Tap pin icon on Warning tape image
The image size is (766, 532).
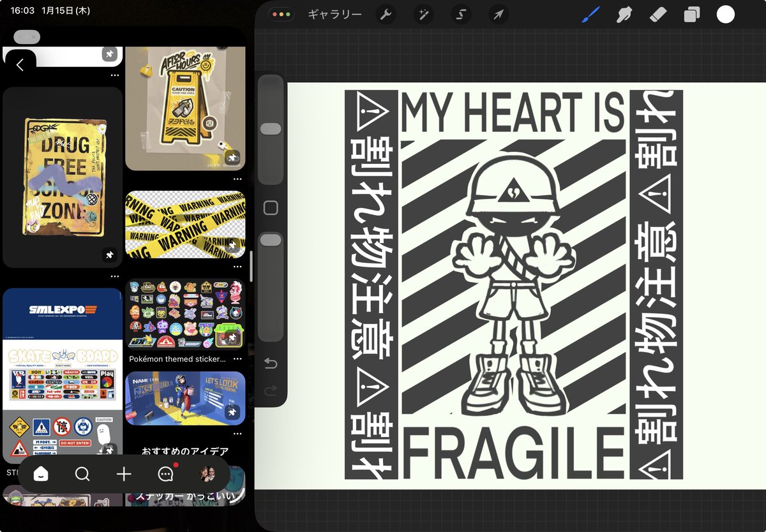[233, 246]
